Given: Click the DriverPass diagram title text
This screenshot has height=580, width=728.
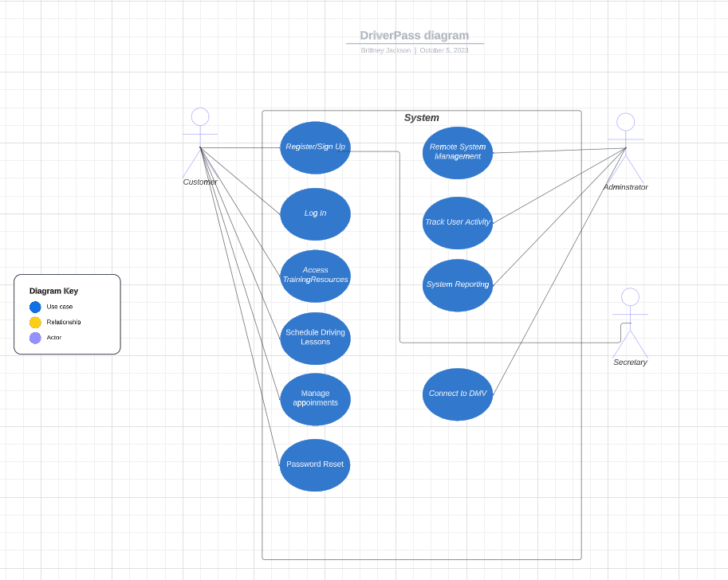Looking at the screenshot, I should [x=414, y=35].
